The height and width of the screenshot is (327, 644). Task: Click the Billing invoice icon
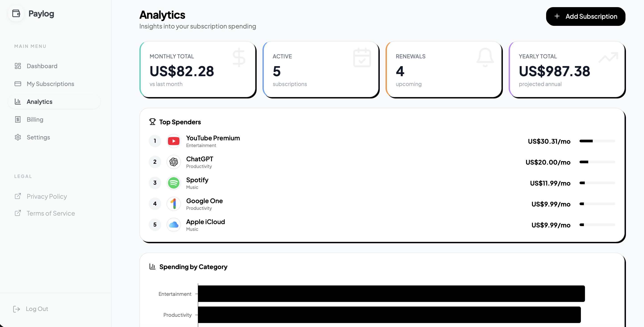[18, 119]
